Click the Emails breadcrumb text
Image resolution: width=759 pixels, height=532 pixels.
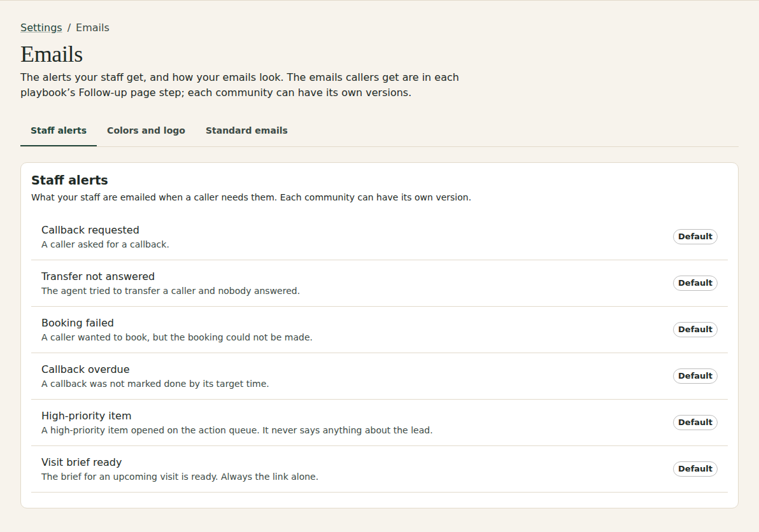pos(92,27)
